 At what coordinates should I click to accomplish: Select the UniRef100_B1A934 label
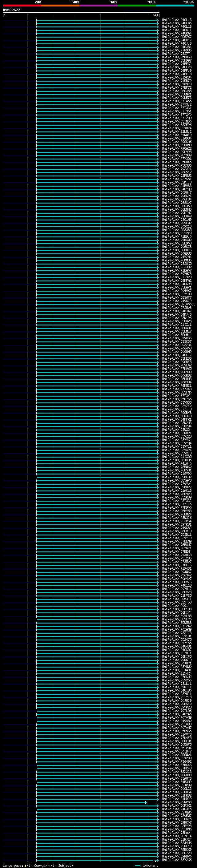click(x=177, y=139)
